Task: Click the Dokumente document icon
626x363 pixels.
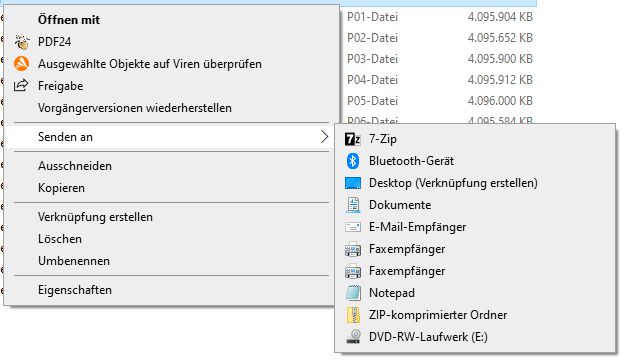Action: point(353,205)
